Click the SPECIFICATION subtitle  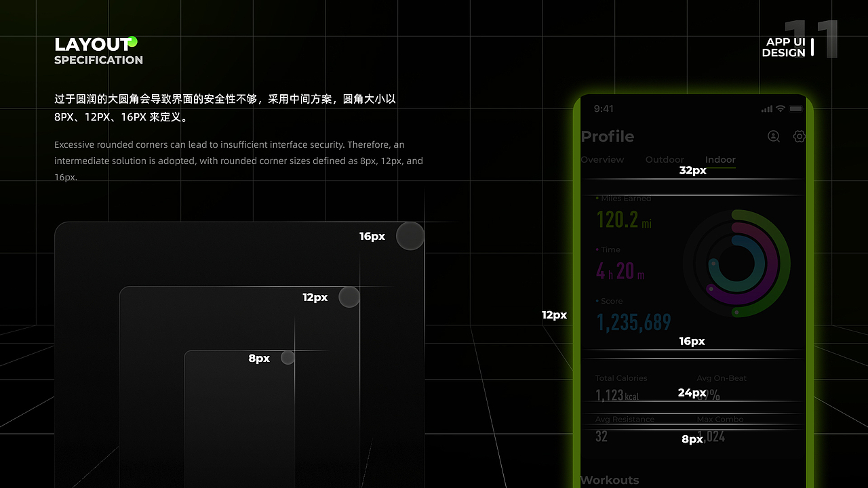(x=98, y=60)
